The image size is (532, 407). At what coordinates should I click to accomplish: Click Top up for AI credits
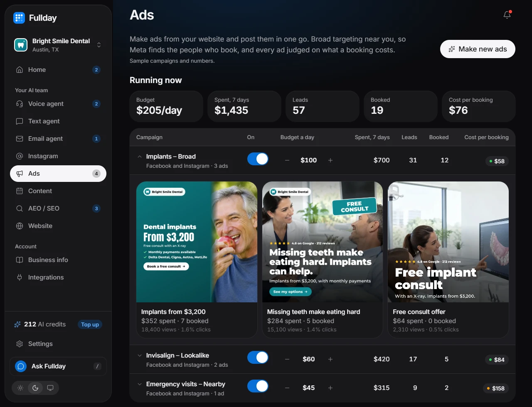(x=90, y=324)
